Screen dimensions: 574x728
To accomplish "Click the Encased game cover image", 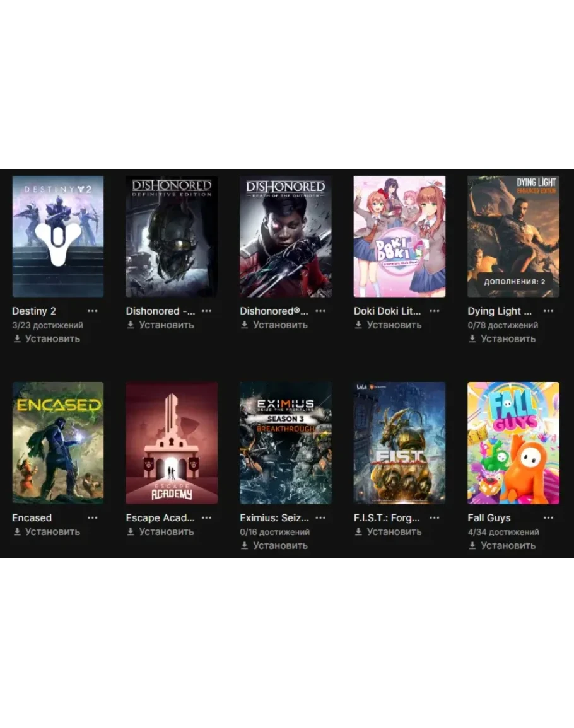I will point(57,443).
